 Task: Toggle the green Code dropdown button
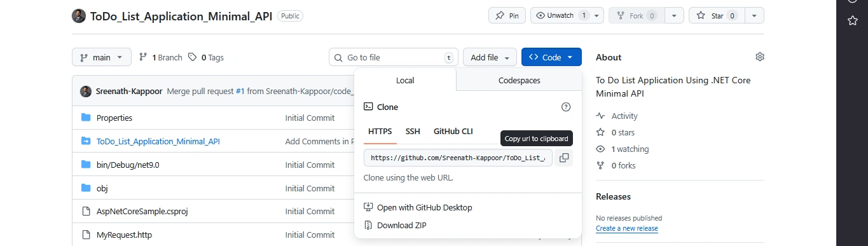pyautogui.click(x=551, y=57)
